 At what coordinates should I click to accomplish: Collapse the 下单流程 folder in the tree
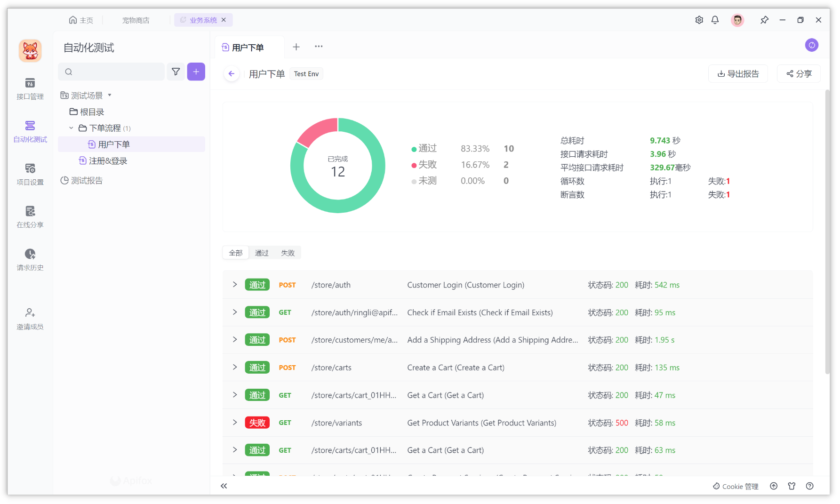(x=71, y=128)
